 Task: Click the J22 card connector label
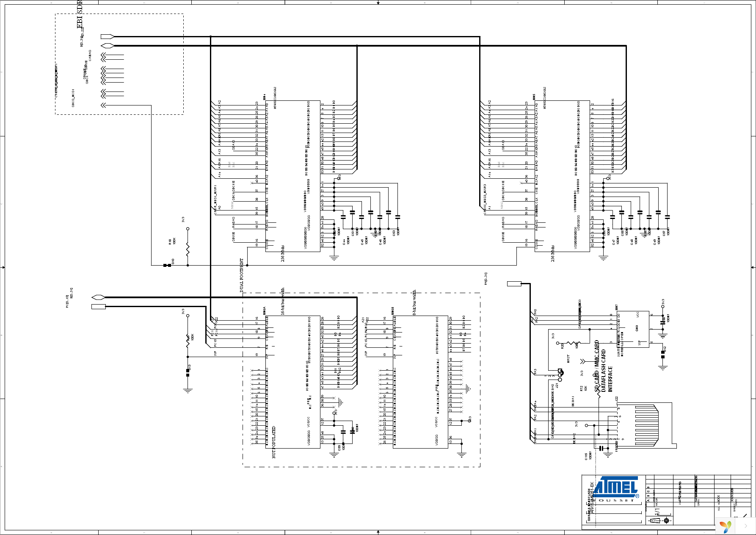point(617,399)
